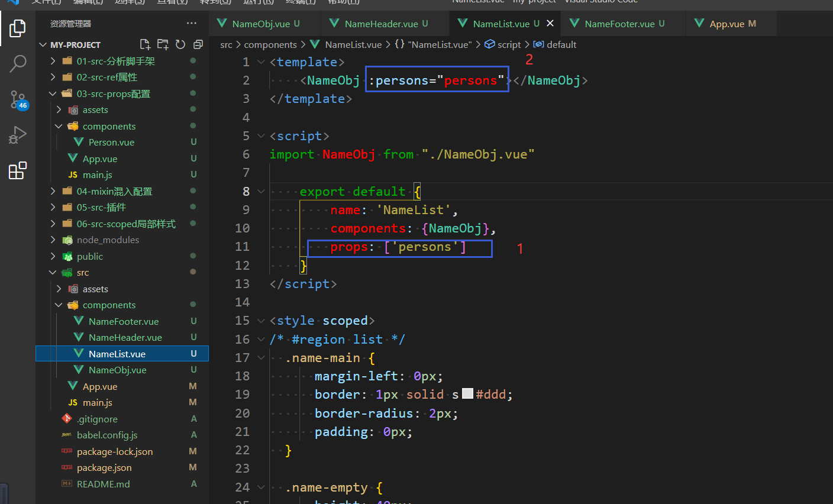Screen dimensions: 833x504
Task: Expand the 01-src-分析脚手架 folder
Action: (x=53, y=61)
